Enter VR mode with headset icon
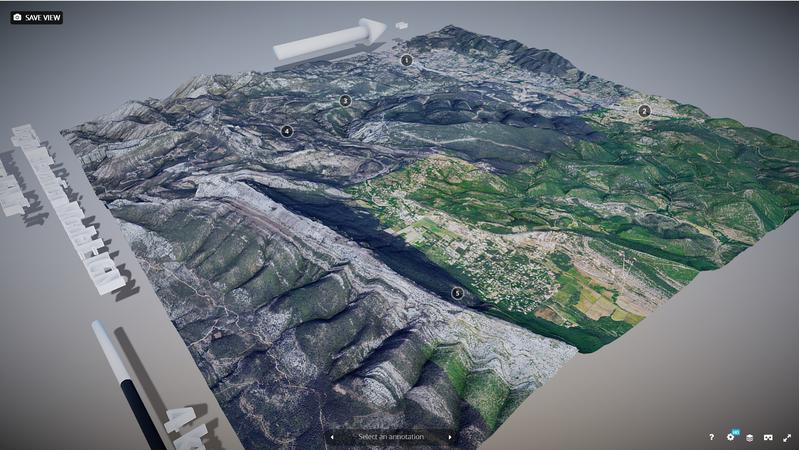This screenshot has height=450, width=799. 768,437
